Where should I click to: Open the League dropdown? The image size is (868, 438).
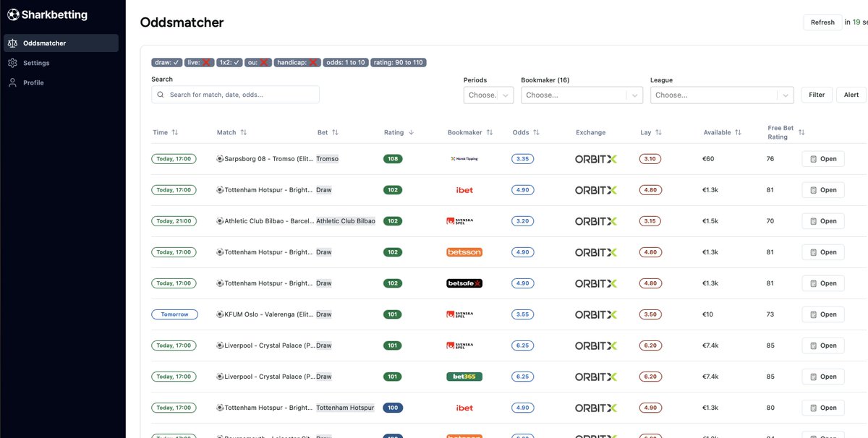coord(722,95)
